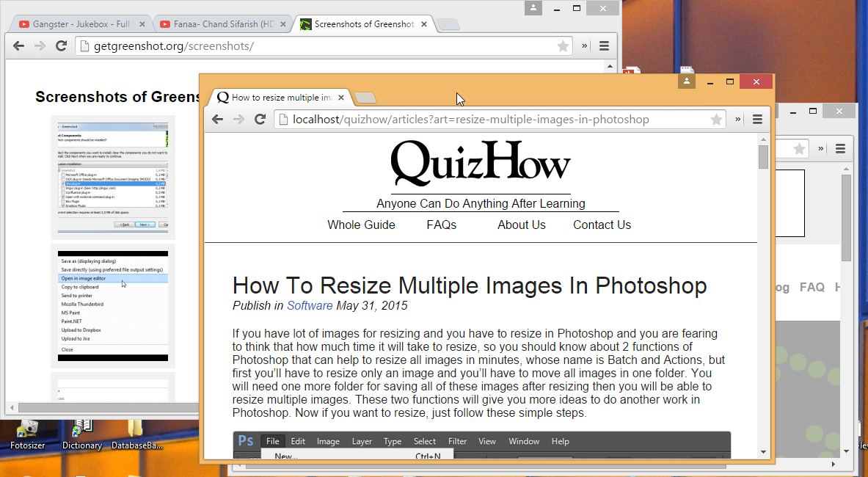Open user profile icon in QuizHow window
This screenshot has height=477, width=868.
pyautogui.click(x=687, y=81)
